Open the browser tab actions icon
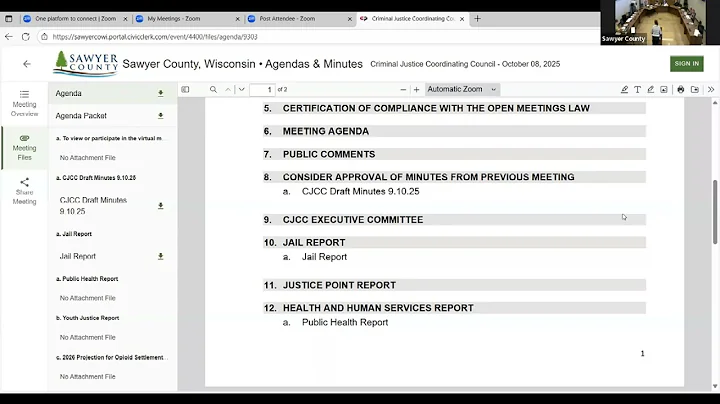This screenshot has width=720, height=404. click(9, 19)
